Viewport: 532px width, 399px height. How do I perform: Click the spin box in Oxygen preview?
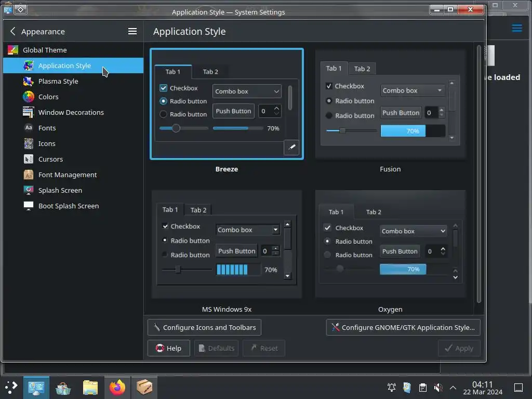pyautogui.click(x=436, y=251)
